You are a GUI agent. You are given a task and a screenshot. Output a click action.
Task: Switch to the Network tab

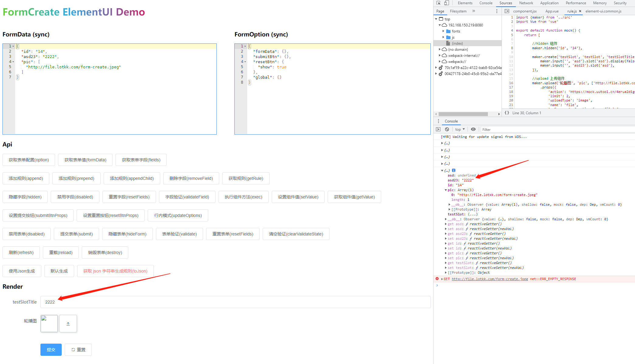[526, 3]
